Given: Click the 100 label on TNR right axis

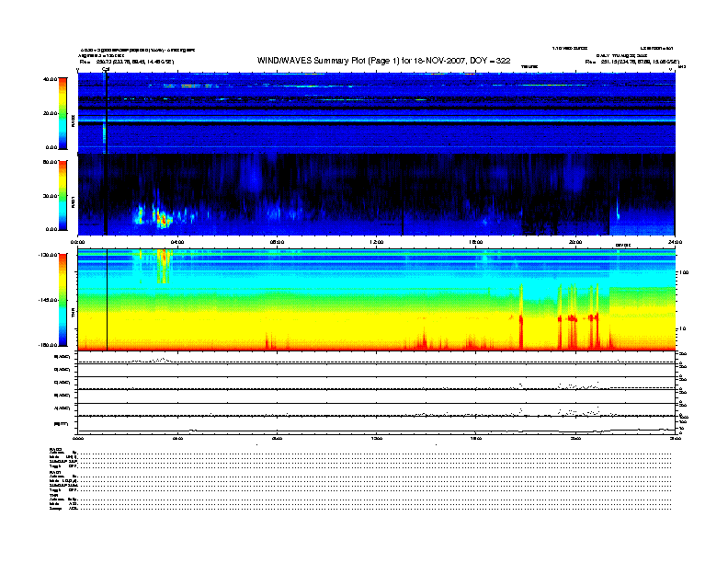Looking at the screenshot, I should 684,272.
